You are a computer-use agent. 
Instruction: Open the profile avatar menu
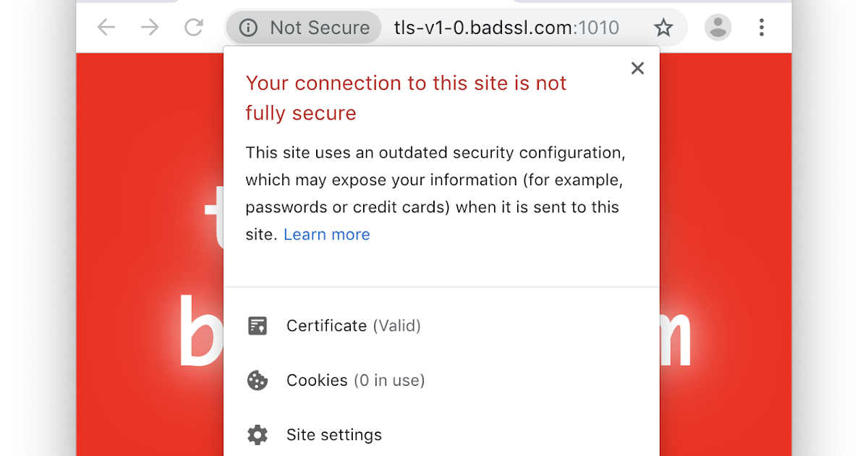coord(718,28)
